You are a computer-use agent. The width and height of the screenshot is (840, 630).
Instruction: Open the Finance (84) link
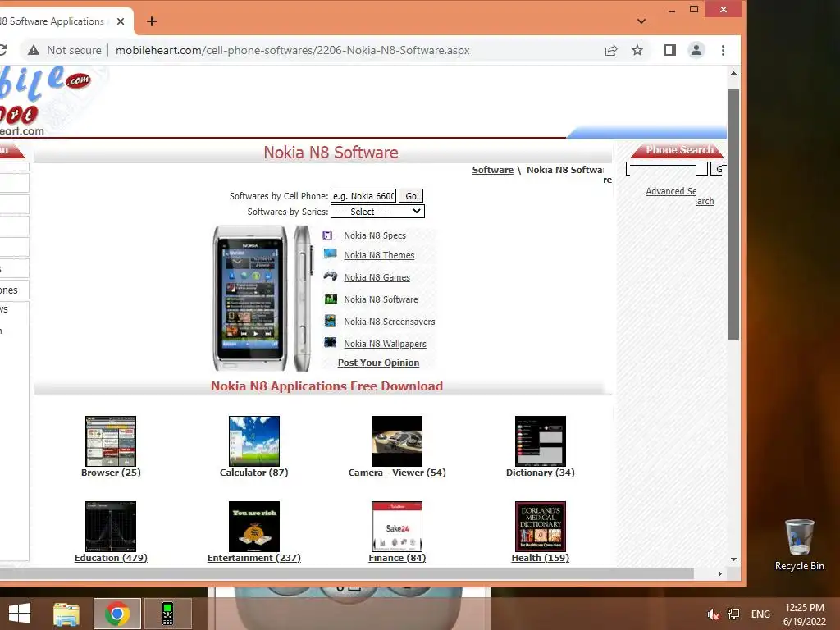click(397, 558)
